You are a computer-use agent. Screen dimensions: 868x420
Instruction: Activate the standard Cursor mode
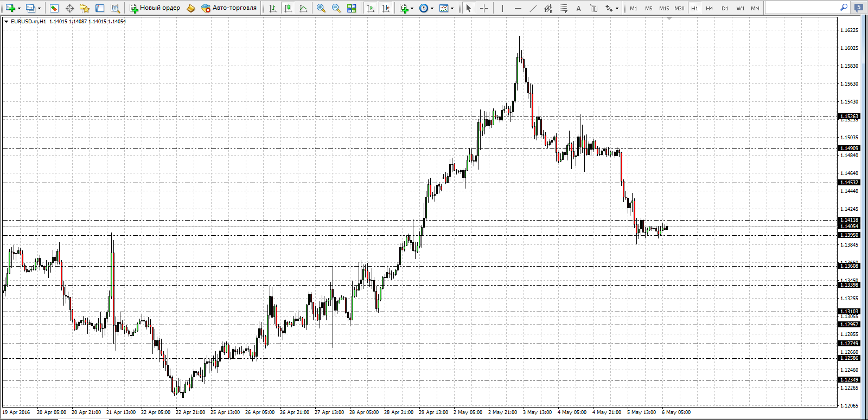click(x=469, y=8)
